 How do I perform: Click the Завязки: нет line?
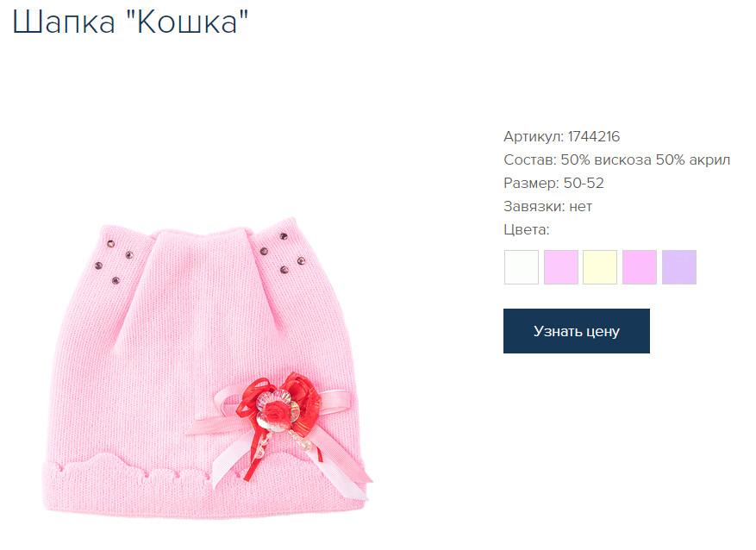click(x=547, y=206)
